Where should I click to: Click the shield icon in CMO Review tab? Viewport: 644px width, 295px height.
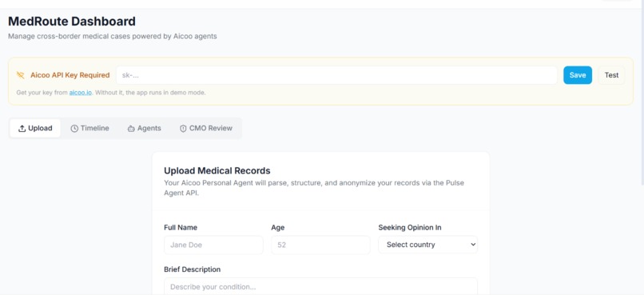(x=183, y=129)
